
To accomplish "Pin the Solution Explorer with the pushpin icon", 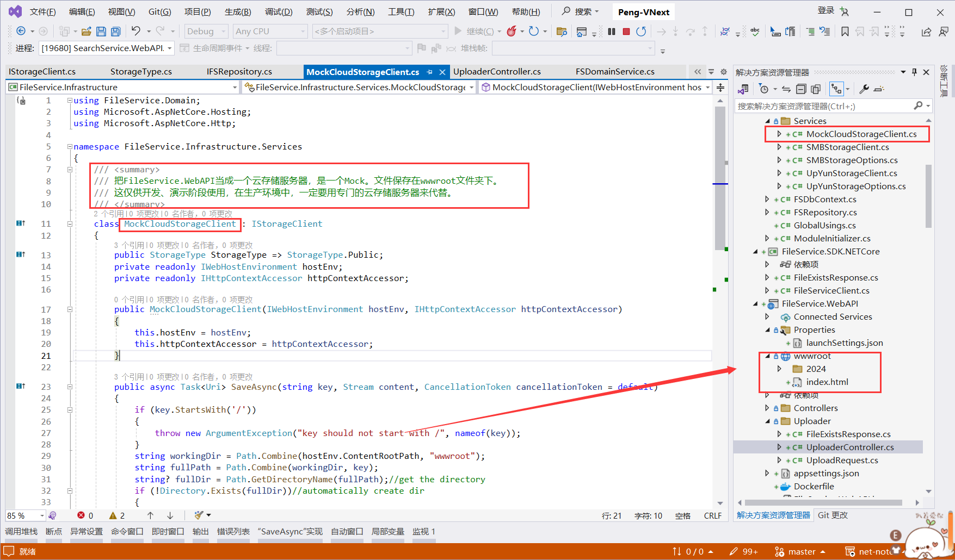I will [x=915, y=72].
